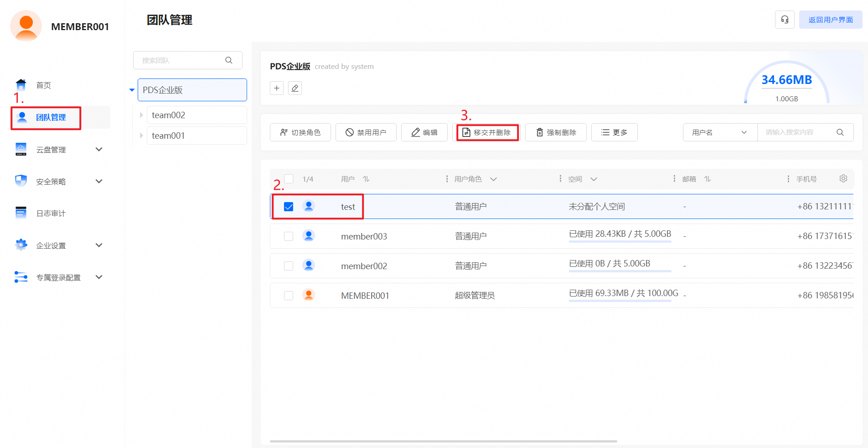
Task: Click the 未分配个人空间 cell
Action: coord(597,207)
